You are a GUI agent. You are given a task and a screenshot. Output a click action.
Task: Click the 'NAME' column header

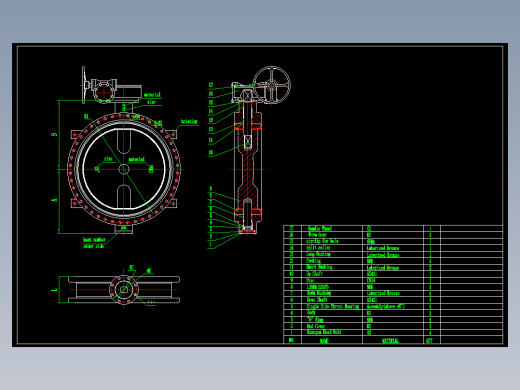[x=324, y=341]
